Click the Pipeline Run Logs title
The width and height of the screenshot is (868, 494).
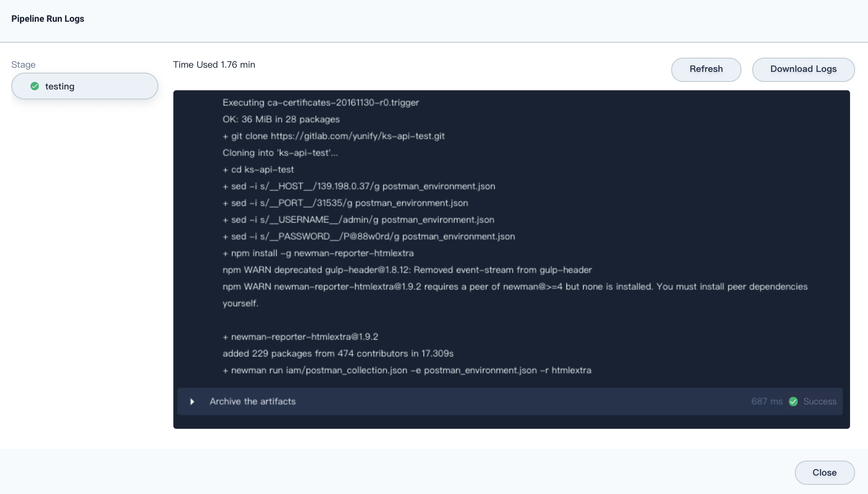coord(48,18)
